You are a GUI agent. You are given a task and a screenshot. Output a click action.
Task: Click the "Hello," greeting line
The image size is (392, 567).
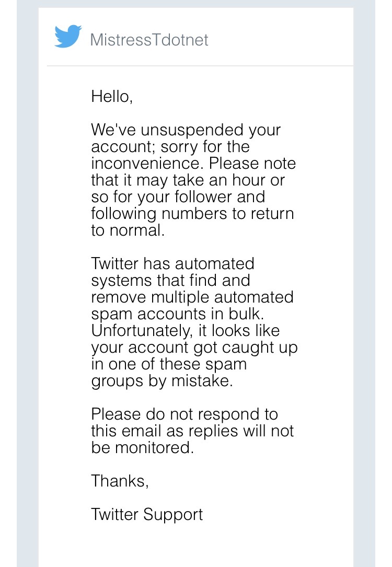click(112, 96)
